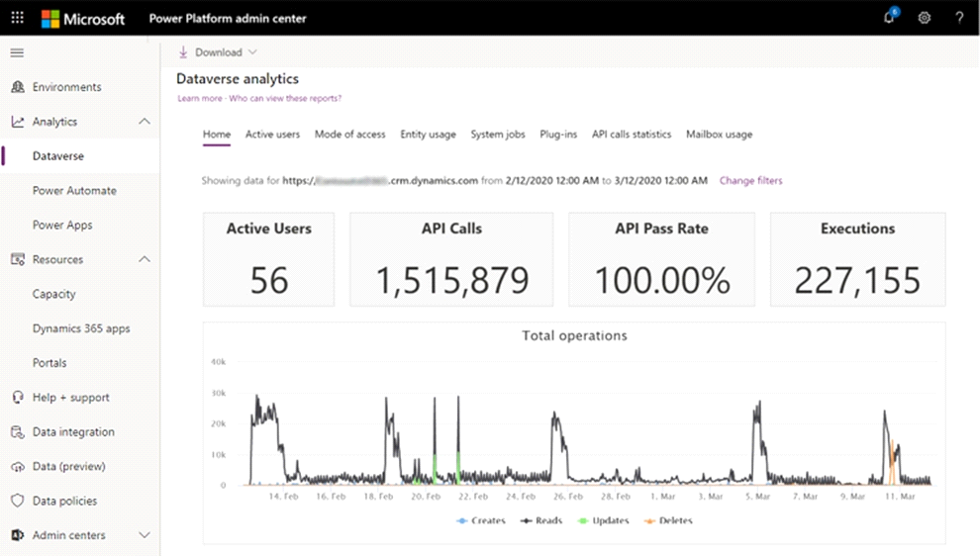980x556 pixels.
Task: Collapse the Resources section chevron
Action: [145, 259]
